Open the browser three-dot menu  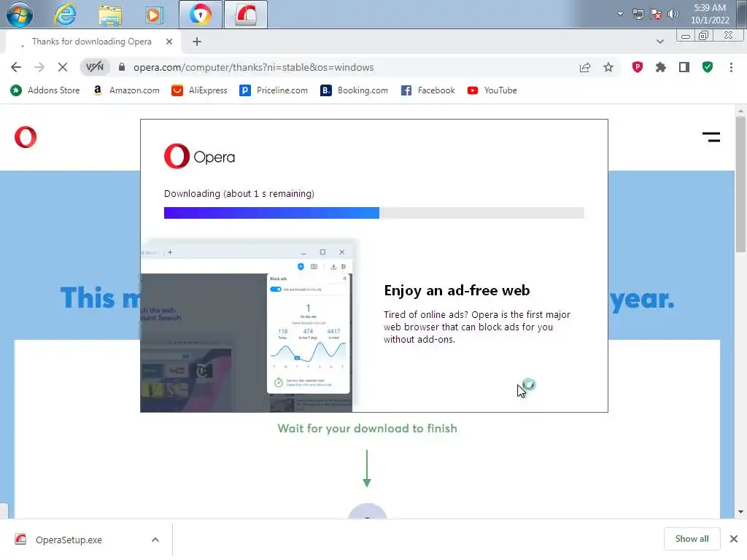731,67
